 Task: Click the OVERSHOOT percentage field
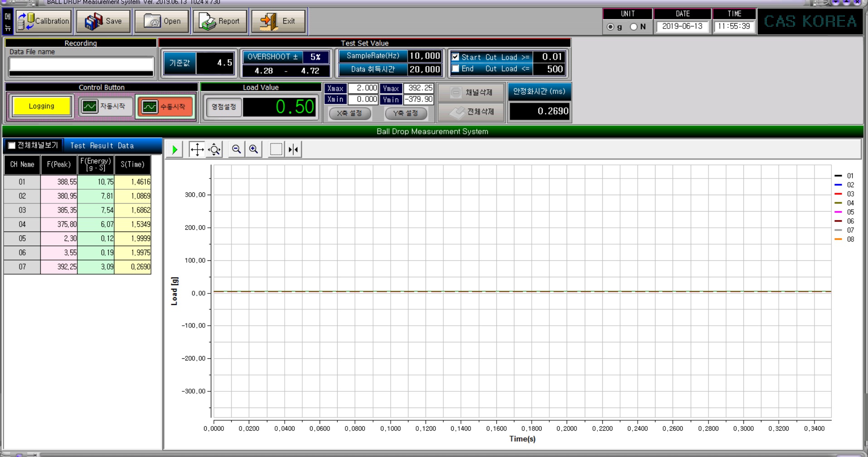pos(315,57)
